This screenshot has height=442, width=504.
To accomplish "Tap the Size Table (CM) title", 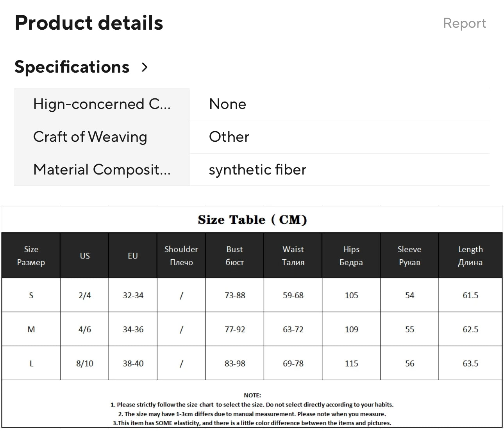I will coord(252,220).
